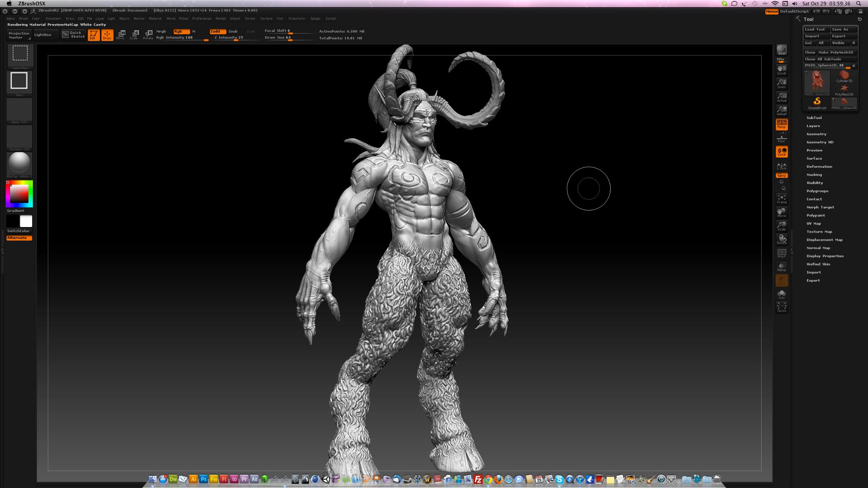
Task: Click the BPR render button
Action: pos(782,50)
